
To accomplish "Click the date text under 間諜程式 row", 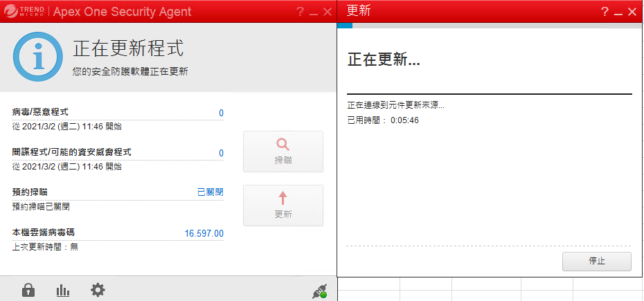I will click(67, 167).
